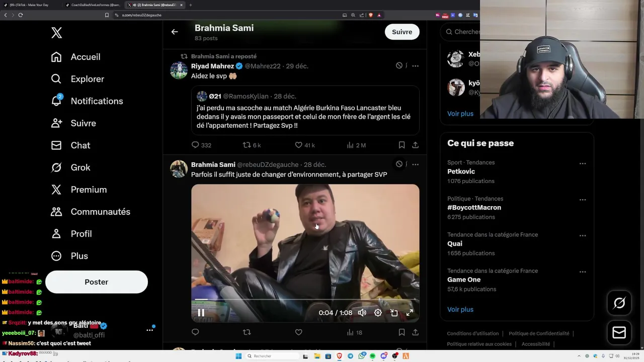Click Voir plus under suggested accounts
The height and width of the screenshot is (362, 644).
pos(460,114)
